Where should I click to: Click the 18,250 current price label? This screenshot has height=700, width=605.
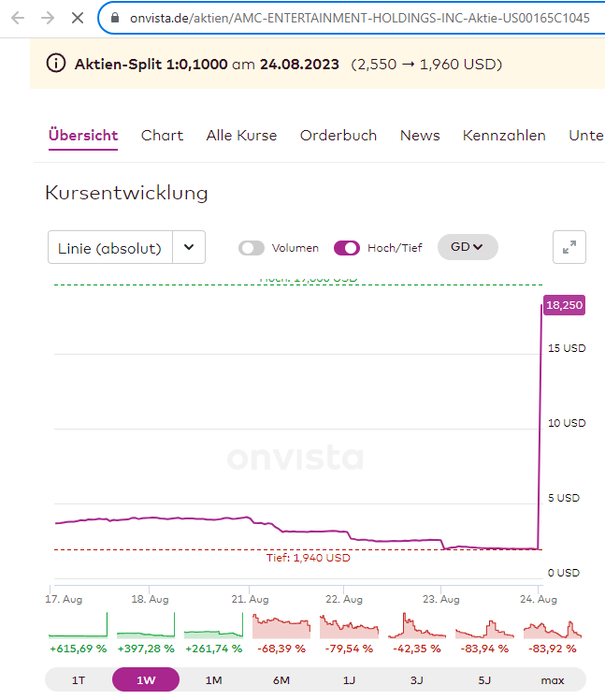coord(564,305)
